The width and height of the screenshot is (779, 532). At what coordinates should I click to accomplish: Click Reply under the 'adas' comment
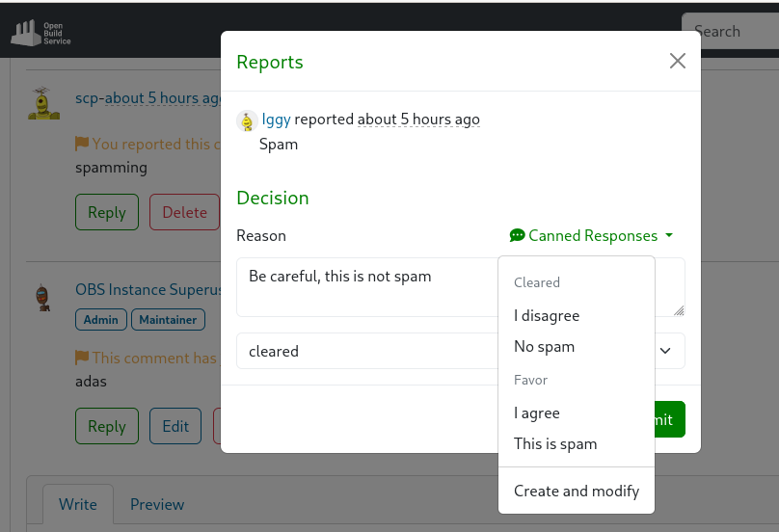pyautogui.click(x=107, y=426)
